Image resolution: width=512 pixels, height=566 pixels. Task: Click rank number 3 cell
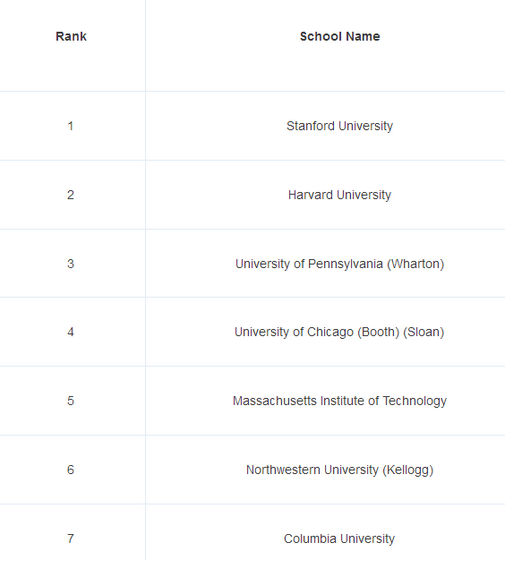pos(71,266)
